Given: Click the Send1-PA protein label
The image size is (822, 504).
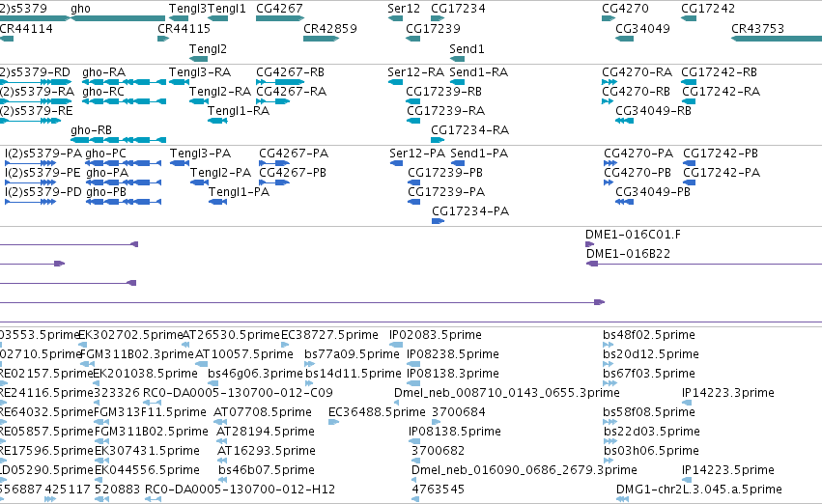Looking at the screenshot, I should tap(479, 153).
